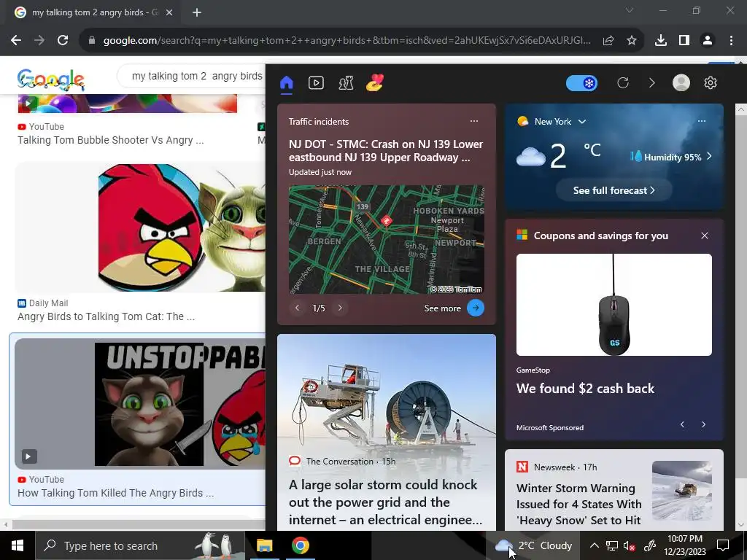Toggle Chrome side panel
747x560 pixels.
(684, 41)
